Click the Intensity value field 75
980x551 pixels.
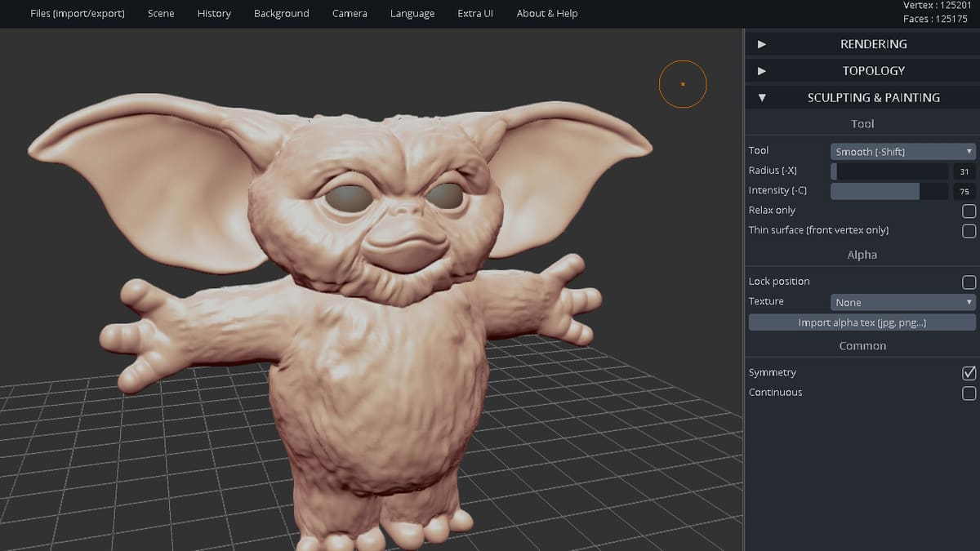point(964,191)
